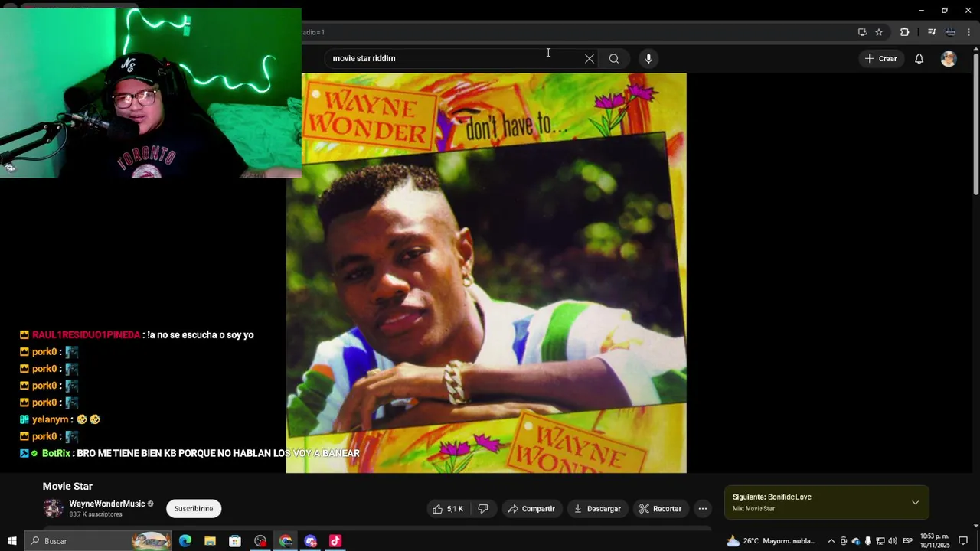This screenshot has width=980, height=551.
Task: Click the microphone tray icon
Action: coord(867,541)
